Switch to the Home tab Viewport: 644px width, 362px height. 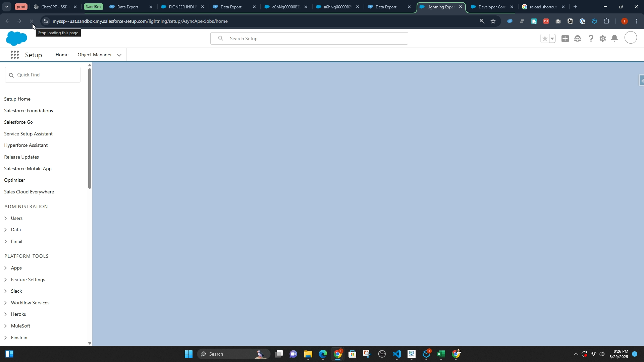click(x=62, y=55)
